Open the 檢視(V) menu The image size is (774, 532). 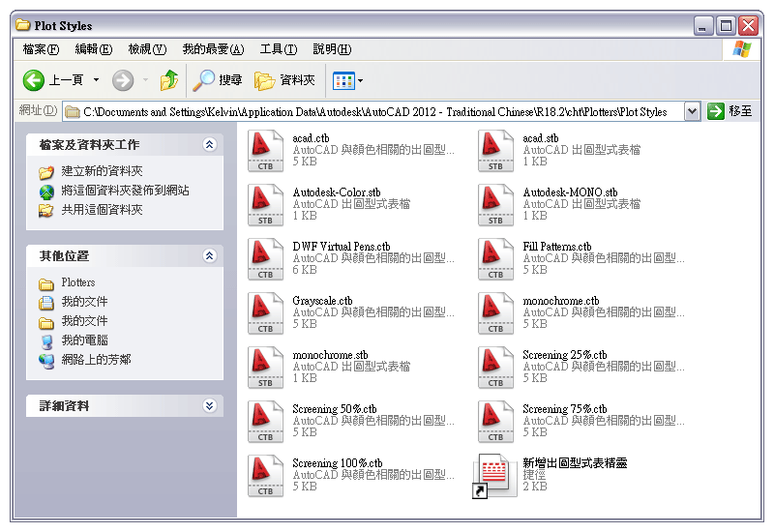pos(147,49)
